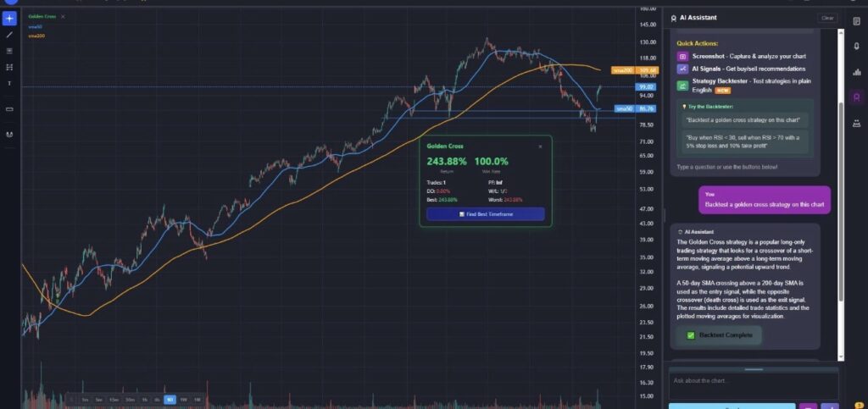This screenshot has height=409, width=868.
Task: Select the rectangle measure tool
Action: (x=9, y=109)
